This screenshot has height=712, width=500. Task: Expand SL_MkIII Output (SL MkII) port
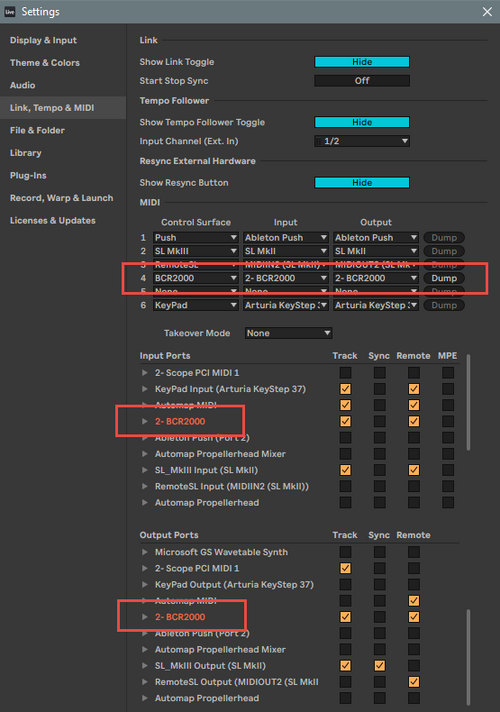coord(145,666)
